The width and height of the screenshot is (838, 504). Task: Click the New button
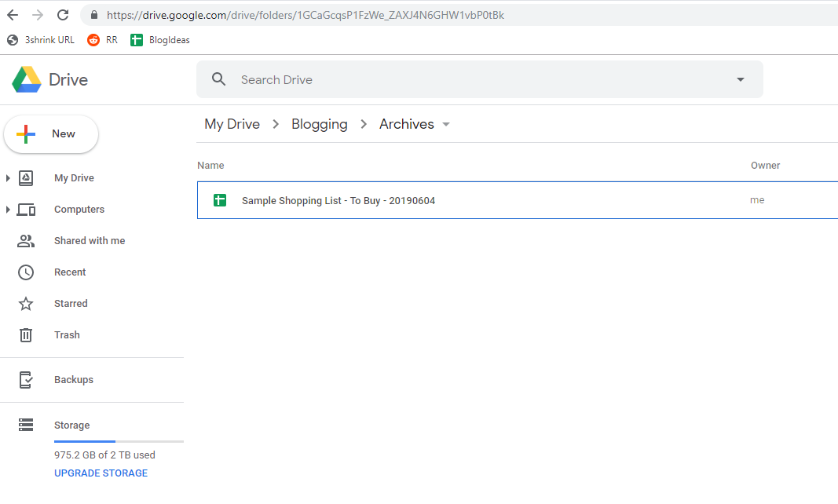click(50, 133)
